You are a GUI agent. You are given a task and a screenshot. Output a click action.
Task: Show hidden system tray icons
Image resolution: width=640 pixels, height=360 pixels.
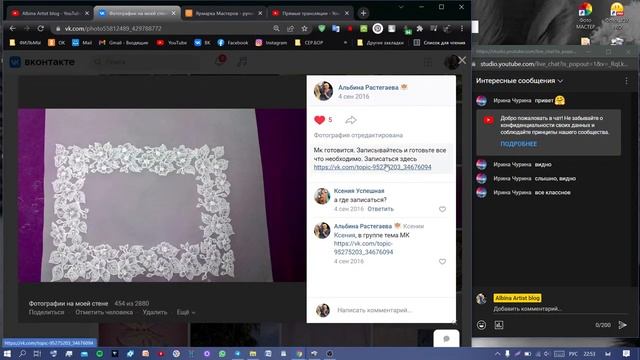[497, 353]
